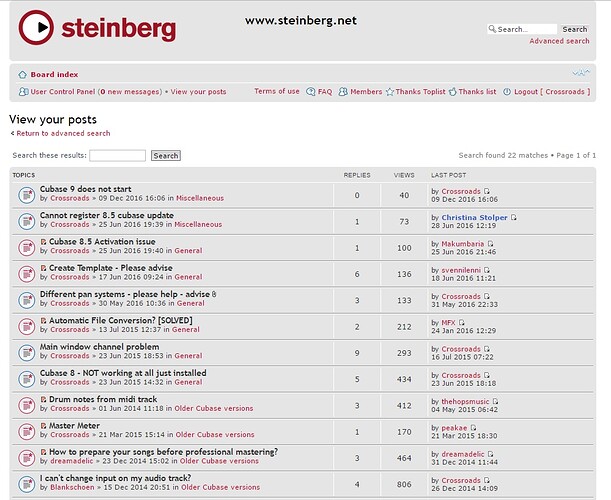Open Thanks Toplist link
Screen dimensions: 611x500
420,92
